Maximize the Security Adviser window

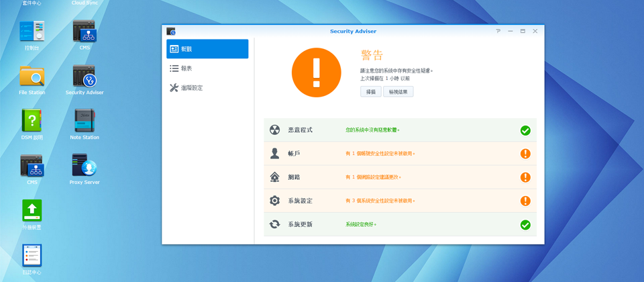523,32
